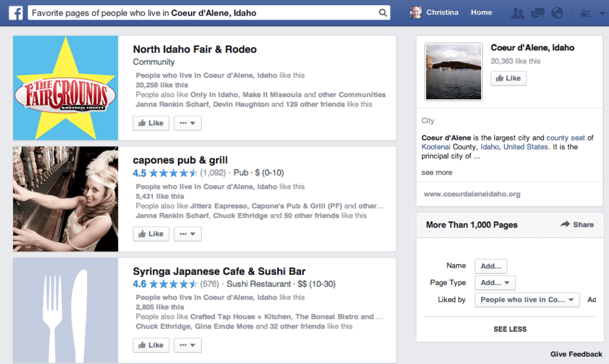Click SEE LESS to collapse the filters panel
The image size is (609, 364).
pyautogui.click(x=510, y=329)
